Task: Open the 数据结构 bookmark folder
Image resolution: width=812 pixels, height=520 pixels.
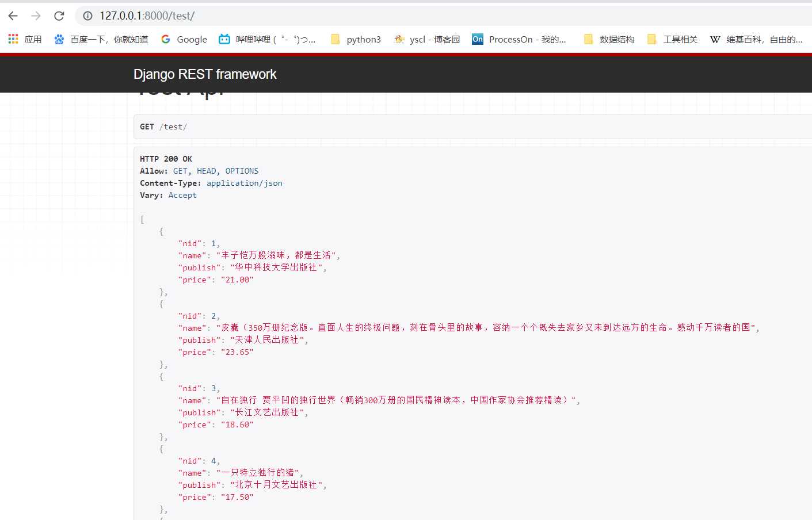Action: click(609, 39)
